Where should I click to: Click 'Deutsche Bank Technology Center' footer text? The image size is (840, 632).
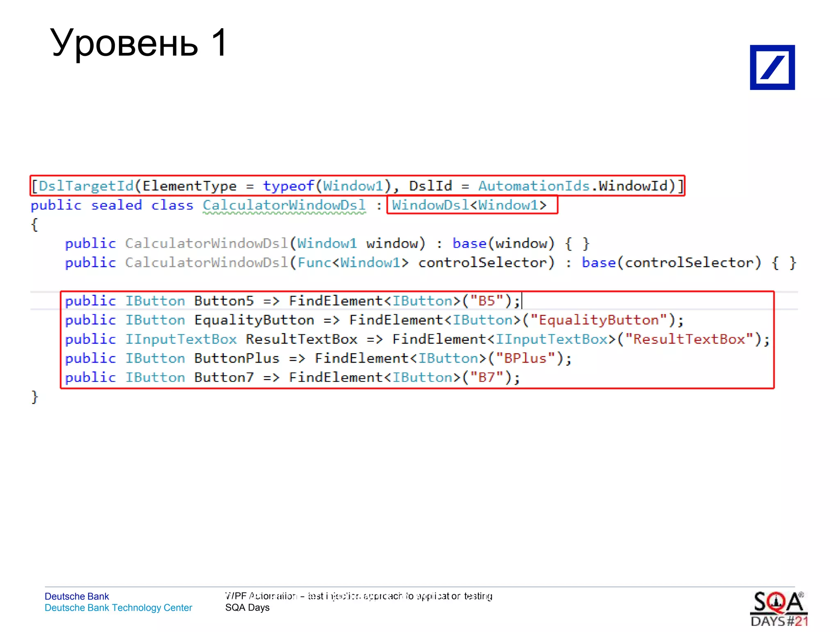(118, 608)
